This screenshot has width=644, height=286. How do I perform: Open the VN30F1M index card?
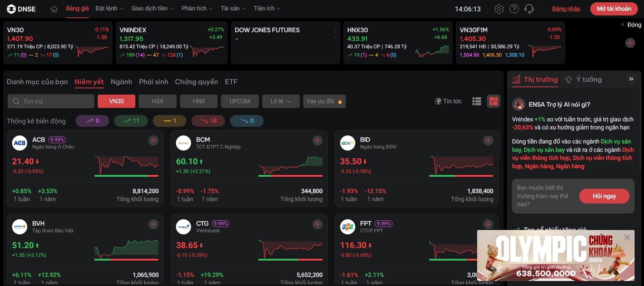[510, 43]
